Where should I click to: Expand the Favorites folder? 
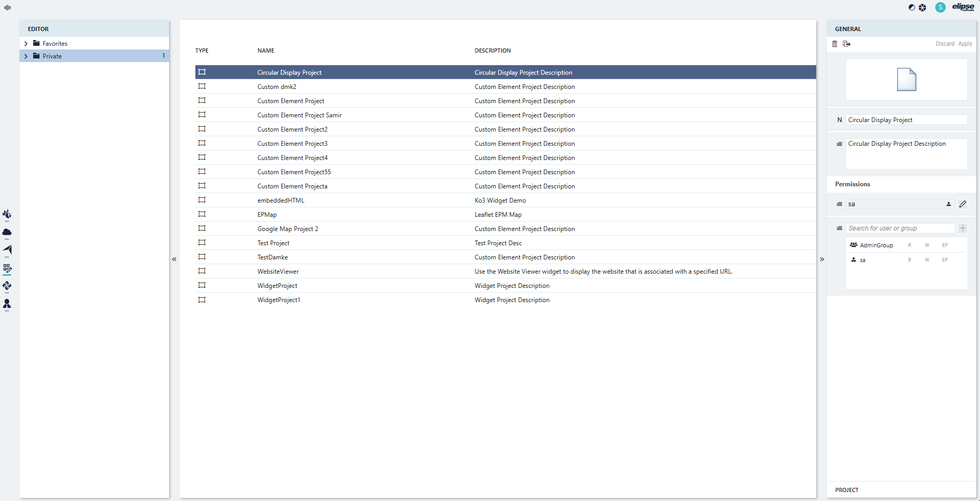26,44
